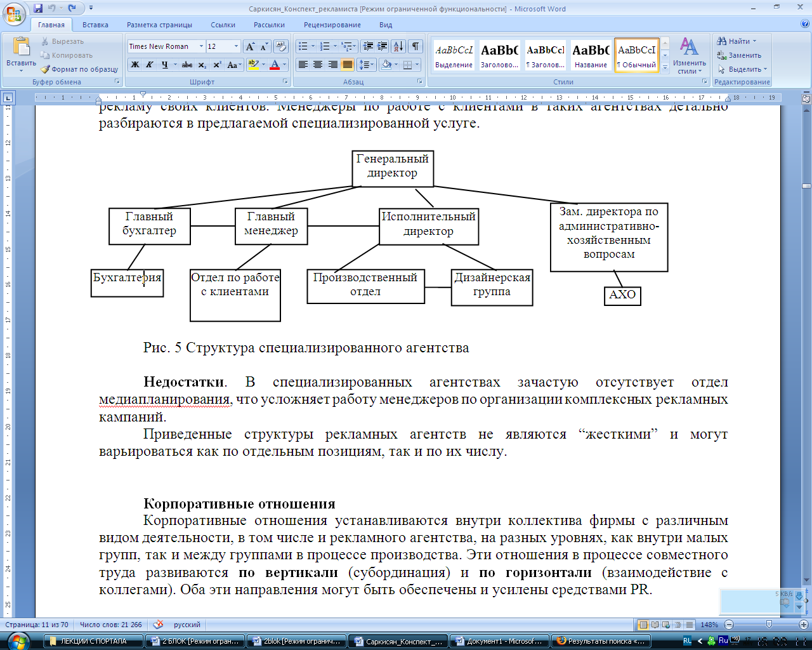Toggle underline Ч formatting

[x=164, y=65]
